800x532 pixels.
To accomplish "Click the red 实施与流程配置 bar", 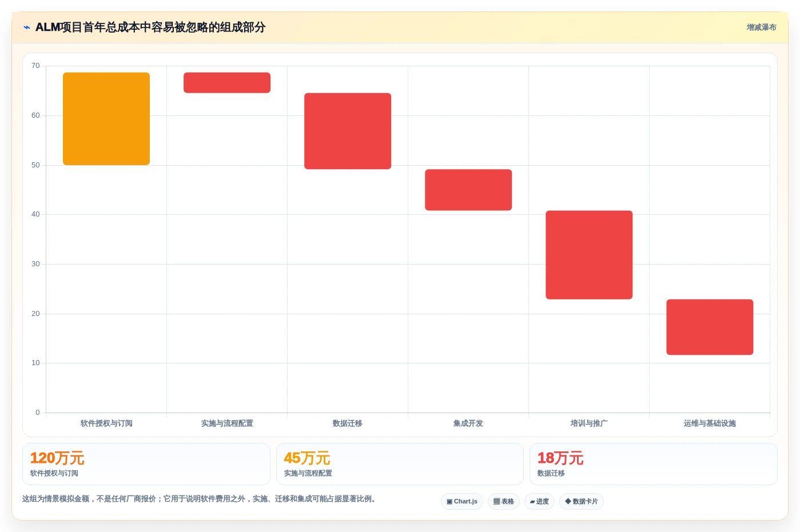I will (227, 83).
